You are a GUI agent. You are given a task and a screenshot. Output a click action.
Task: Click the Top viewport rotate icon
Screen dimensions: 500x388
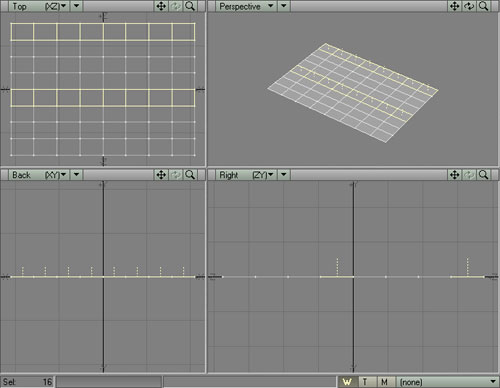click(176, 6)
